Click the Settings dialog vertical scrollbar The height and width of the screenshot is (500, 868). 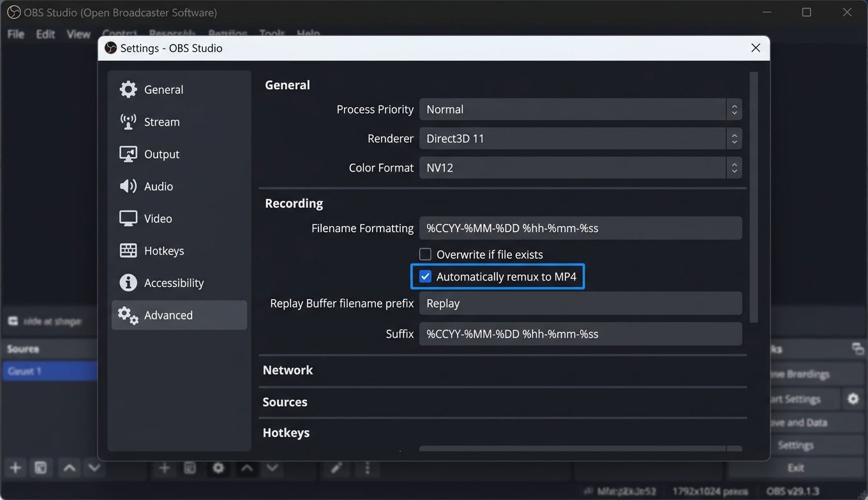(x=754, y=196)
